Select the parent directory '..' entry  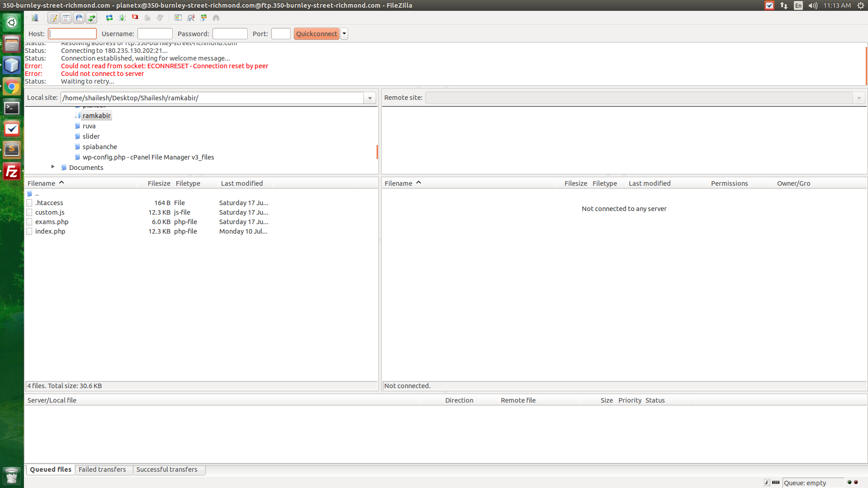(37, 194)
